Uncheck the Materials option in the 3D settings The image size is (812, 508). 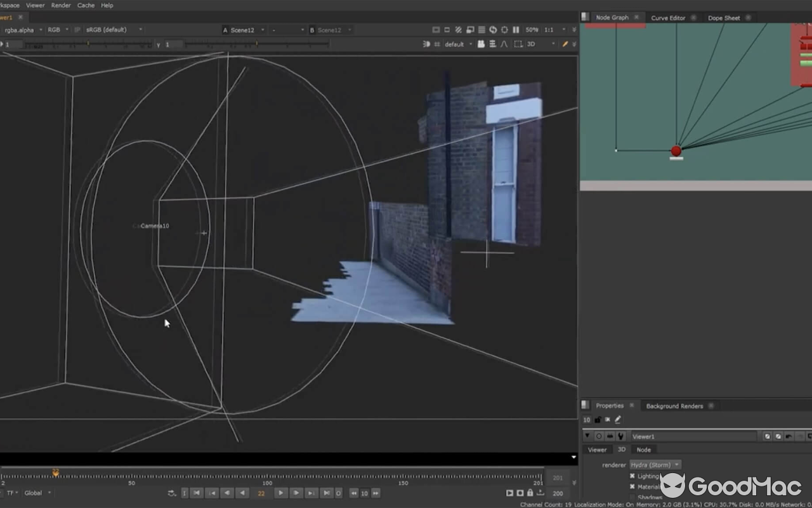632,486
